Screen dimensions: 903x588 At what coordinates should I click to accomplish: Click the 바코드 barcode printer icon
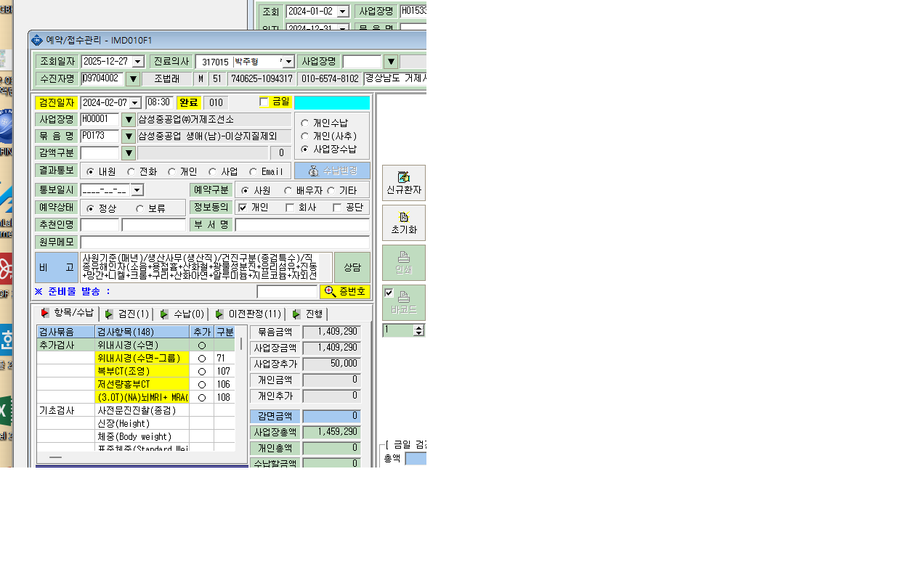(404, 303)
